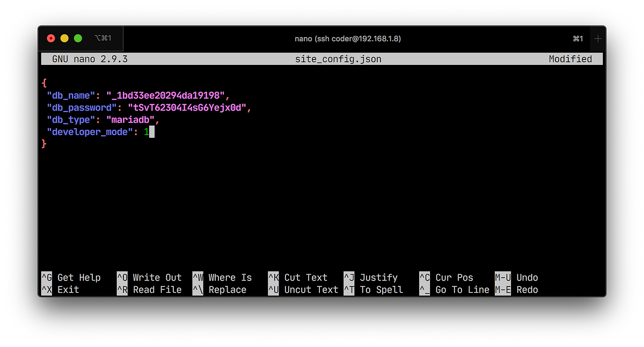Click the ^O Write Out shortcut
Image resolution: width=644 pixels, height=347 pixels.
click(149, 277)
